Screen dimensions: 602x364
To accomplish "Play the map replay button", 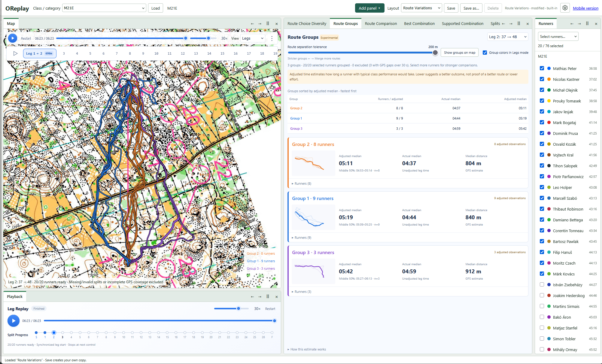I will [13, 38].
